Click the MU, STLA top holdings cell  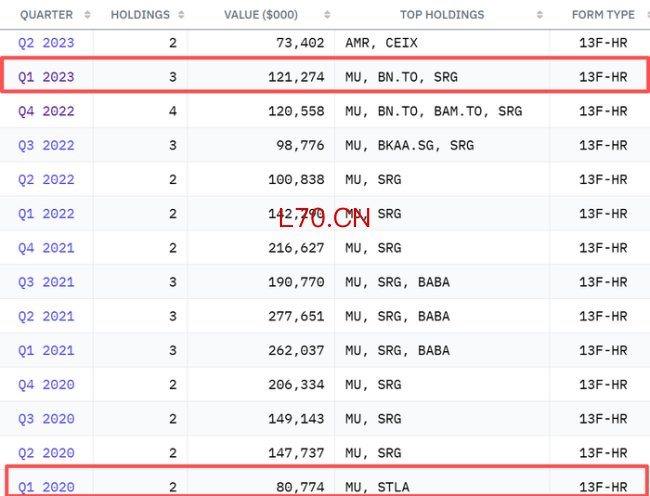pyautogui.click(x=377, y=487)
